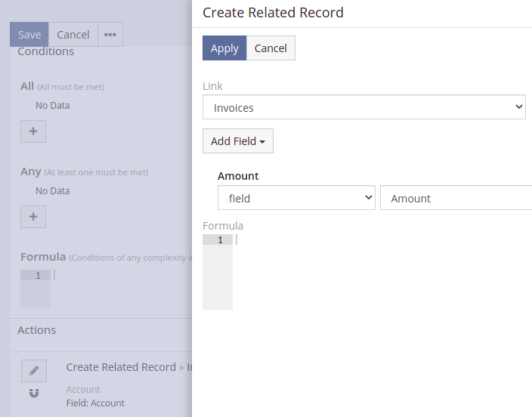Viewport: 532px width, 417px height.
Task: Click the caret arrow on Add Field
Action: 262,142
